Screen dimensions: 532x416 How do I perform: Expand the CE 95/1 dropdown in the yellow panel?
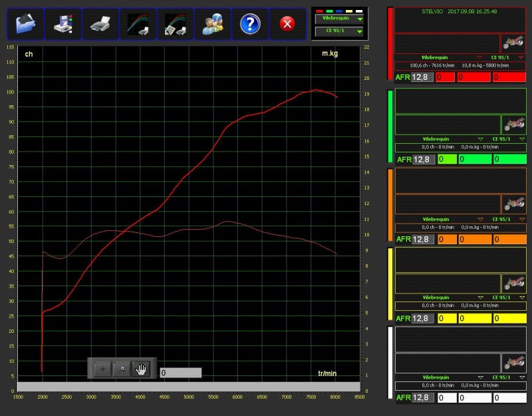coord(522,297)
